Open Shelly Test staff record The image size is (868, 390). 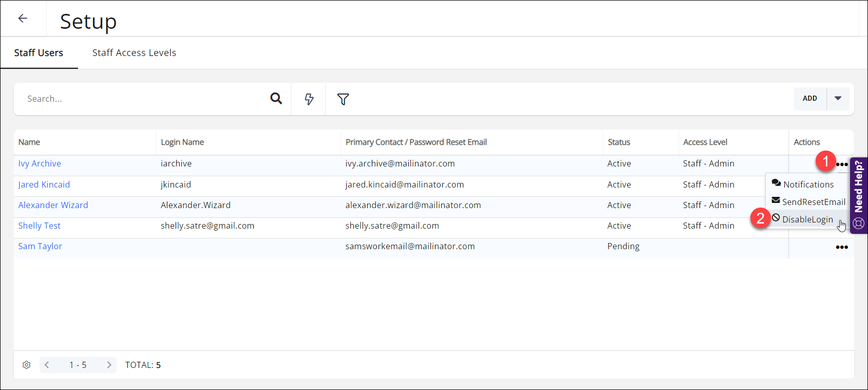click(x=39, y=226)
